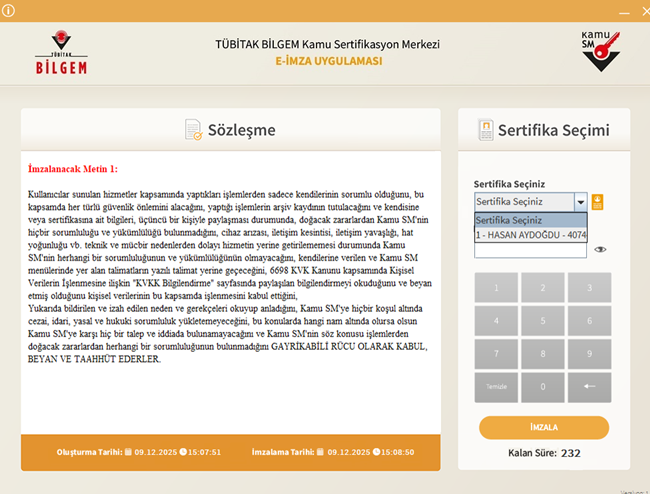650x494 pixels.
Task: Sign the document with İMZALA button
Action: [544, 427]
